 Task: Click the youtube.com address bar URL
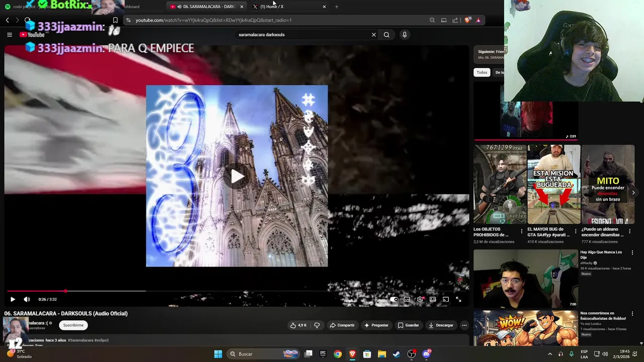click(x=213, y=20)
